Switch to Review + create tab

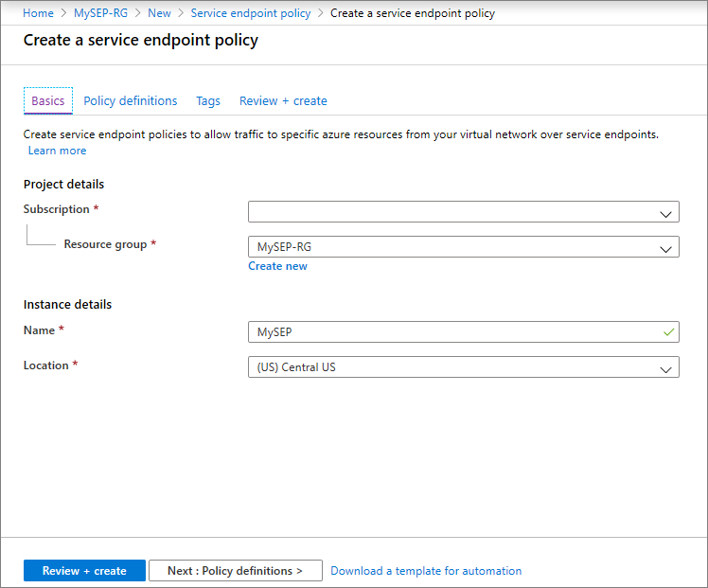[x=283, y=101]
